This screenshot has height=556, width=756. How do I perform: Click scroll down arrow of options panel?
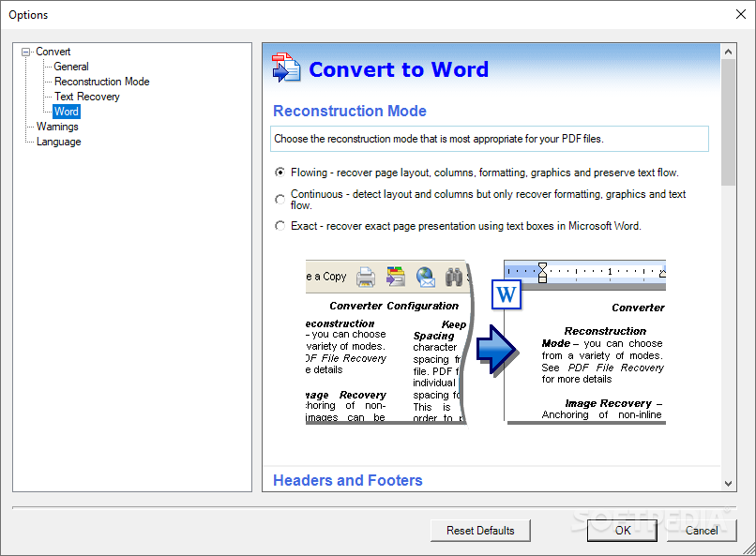pyautogui.click(x=729, y=483)
